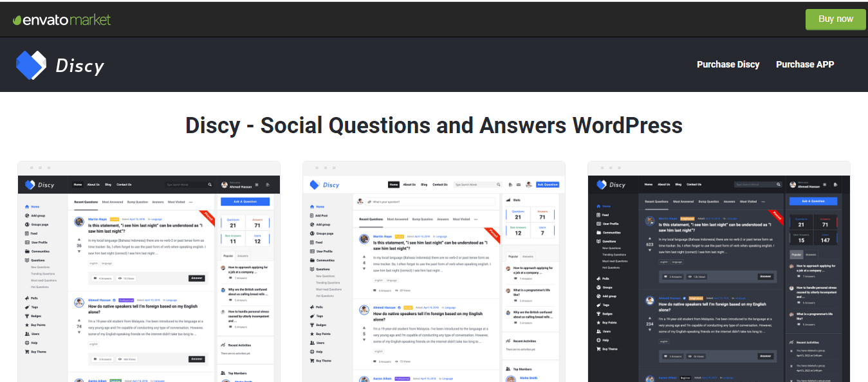Click the green Buy now button

(x=836, y=19)
